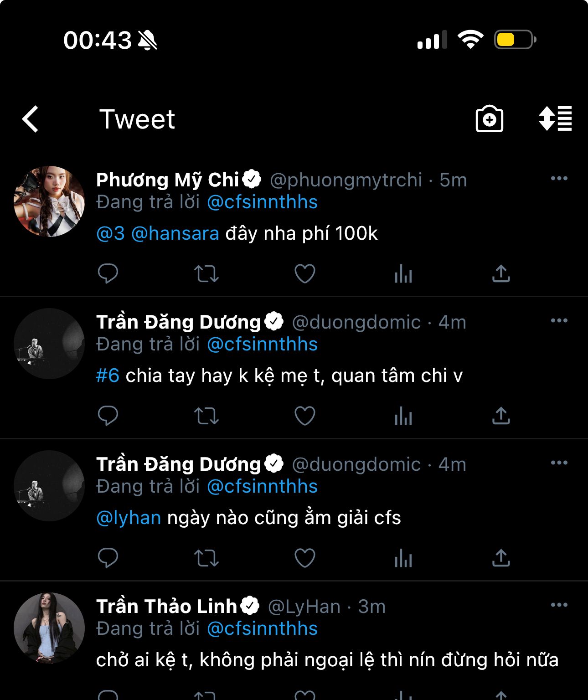Like the "ngày nào cũng ẩm giải cfs" tweet

[x=305, y=558]
